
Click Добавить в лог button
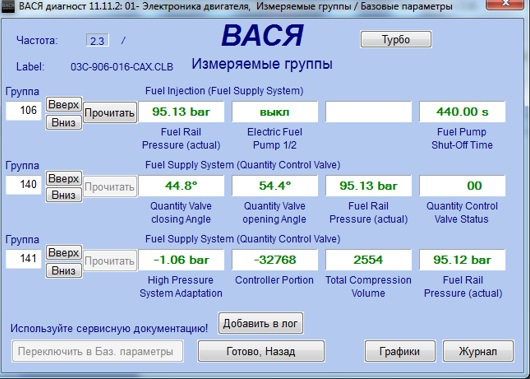261,323
